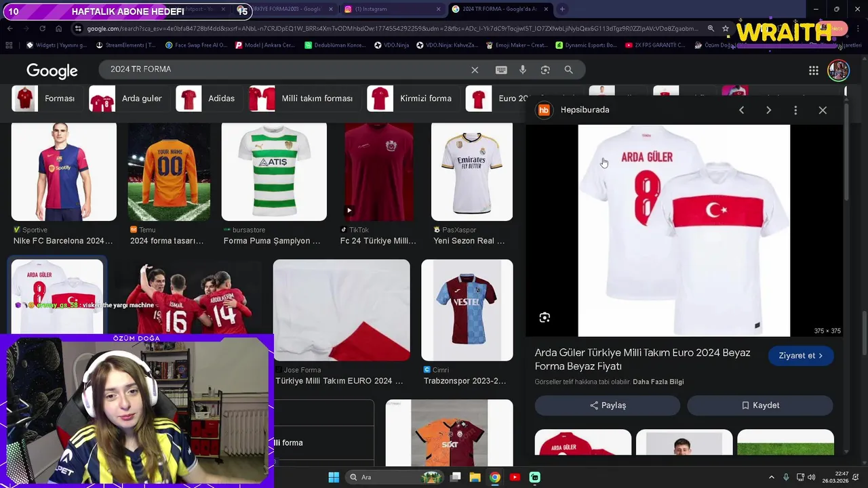Open the PasXaspor Real Madrid jersey thumbnail

pyautogui.click(x=472, y=172)
